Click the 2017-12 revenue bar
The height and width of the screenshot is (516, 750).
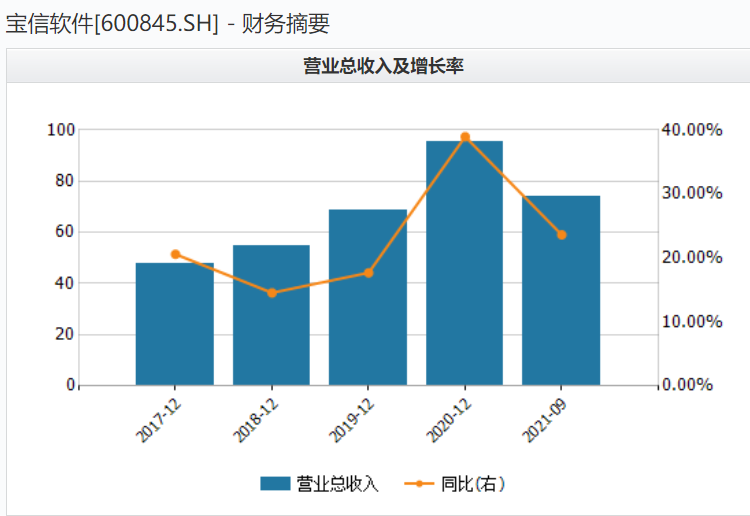[x=175, y=324]
